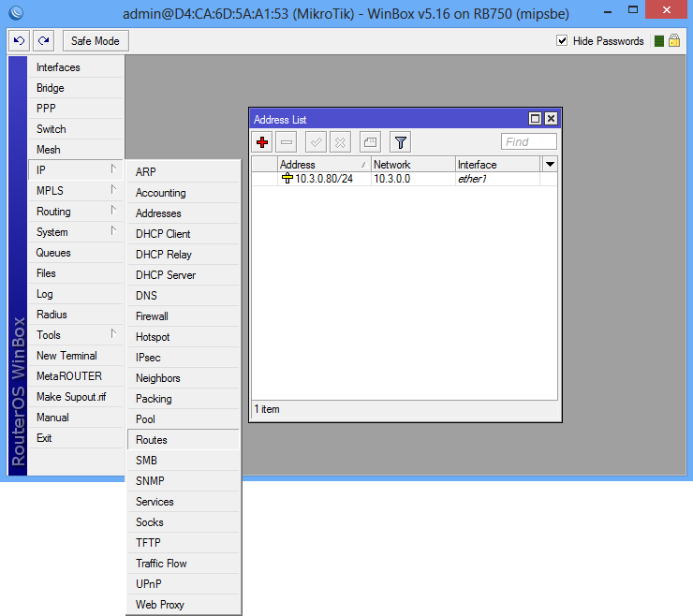Image resolution: width=693 pixels, height=616 pixels.
Task: Open DNS settings
Action: (x=184, y=296)
